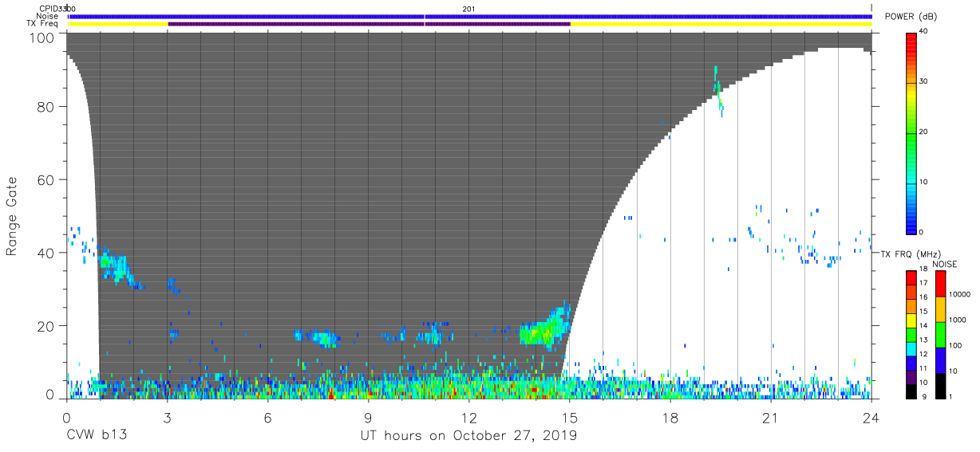Click the "UT hours on October 27, 2019" axis title
Screen dimensions: 980x452
click(469, 436)
